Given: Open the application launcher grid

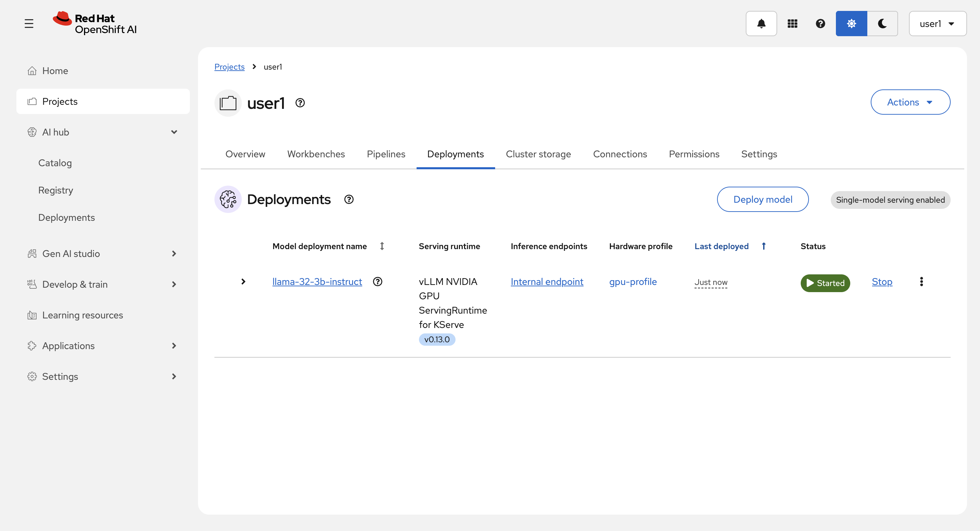Looking at the screenshot, I should [x=792, y=24].
